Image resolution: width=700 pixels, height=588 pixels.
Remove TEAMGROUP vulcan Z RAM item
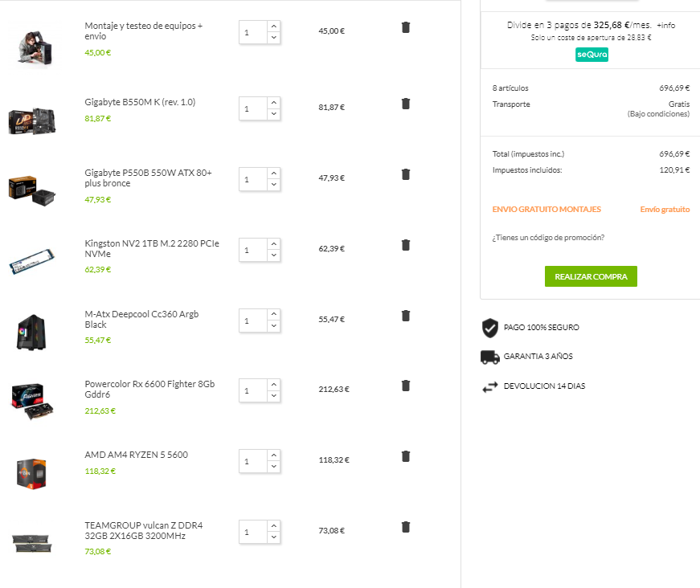point(406,527)
